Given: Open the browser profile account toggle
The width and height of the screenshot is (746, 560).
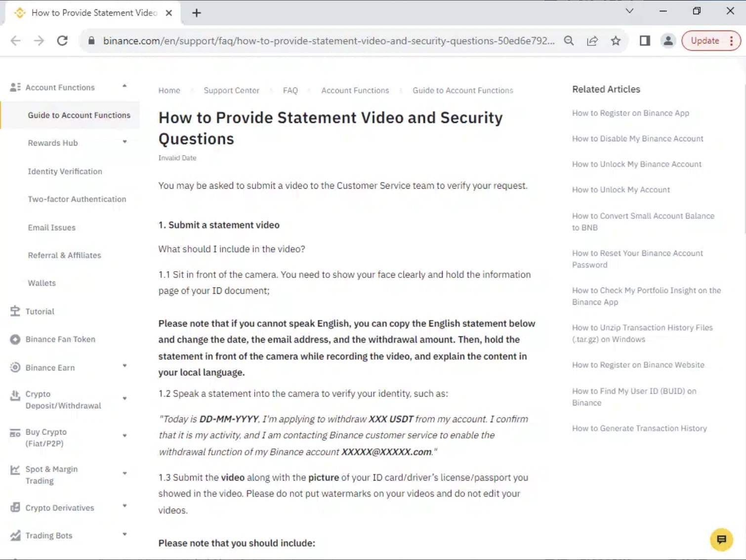Looking at the screenshot, I should (x=668, y=41).
